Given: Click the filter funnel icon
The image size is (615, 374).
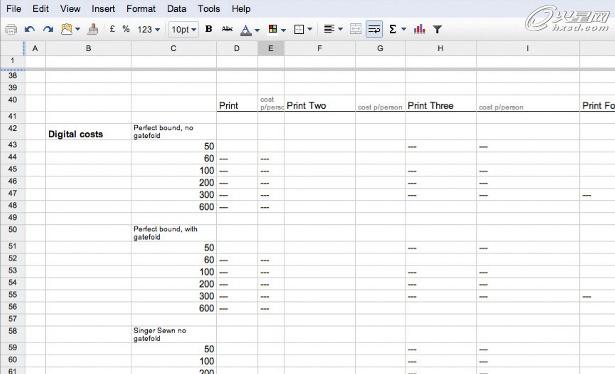Looking at the screenshot, I should click(437, 29).
